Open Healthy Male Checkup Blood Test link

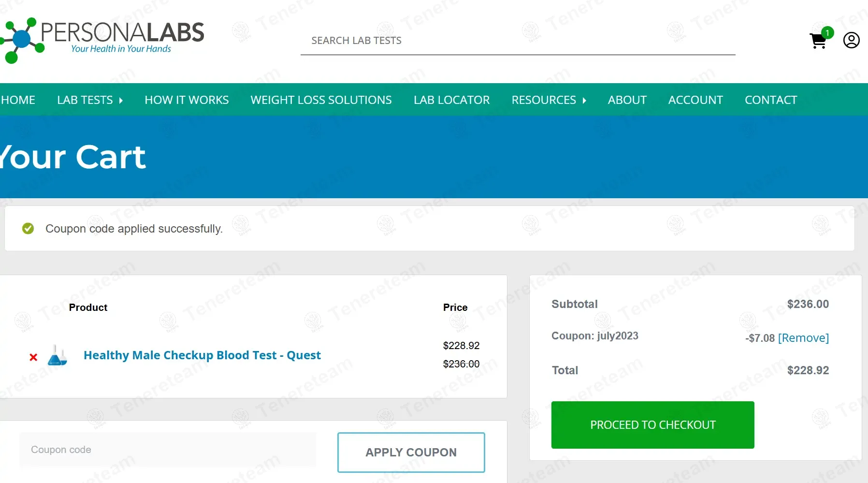pos(202,355)
